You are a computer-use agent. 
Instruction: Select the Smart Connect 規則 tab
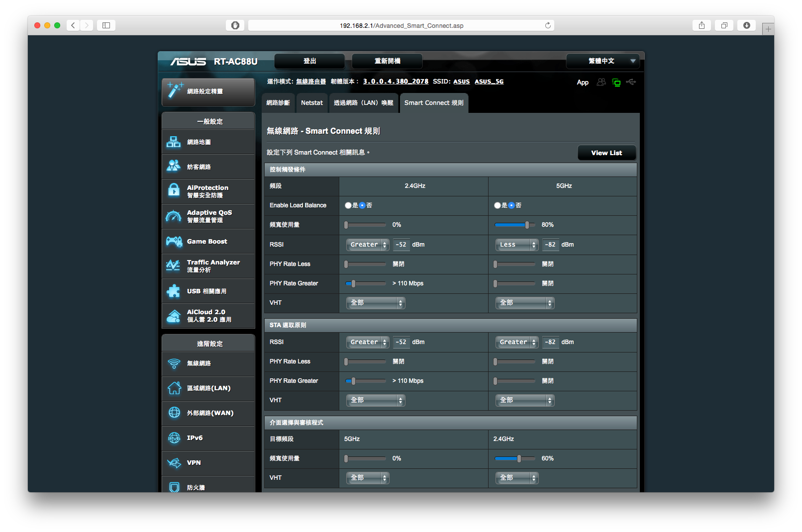point(434,103)
